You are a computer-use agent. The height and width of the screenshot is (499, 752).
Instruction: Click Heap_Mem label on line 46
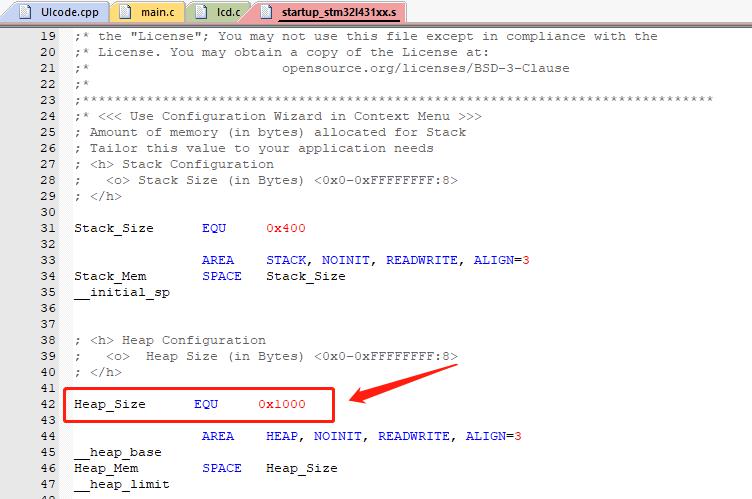106,468
